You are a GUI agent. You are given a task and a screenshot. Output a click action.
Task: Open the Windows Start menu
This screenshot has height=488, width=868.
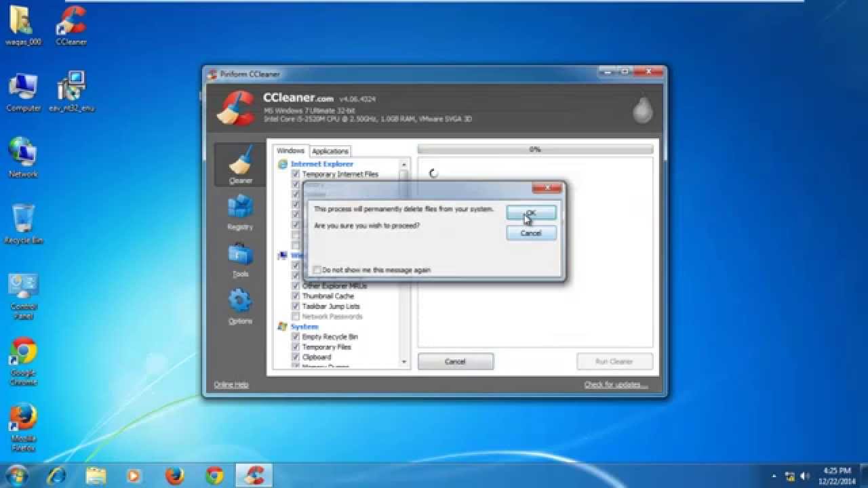(16, 474)
